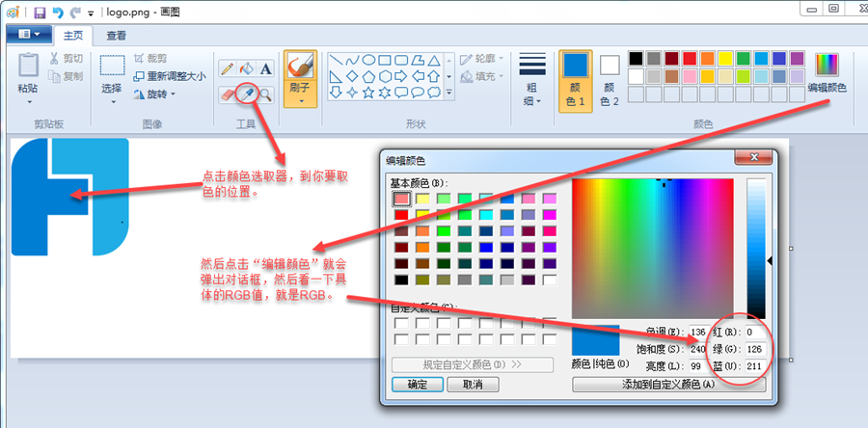Select the Color picker eyedropper tool

246,94
